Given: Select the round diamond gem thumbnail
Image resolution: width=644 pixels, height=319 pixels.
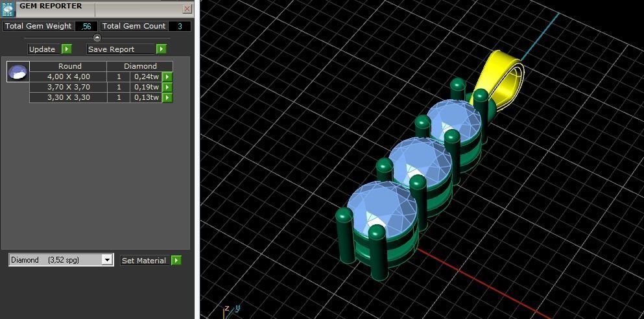Looking at the screenshot, I should tap(18, 72).
